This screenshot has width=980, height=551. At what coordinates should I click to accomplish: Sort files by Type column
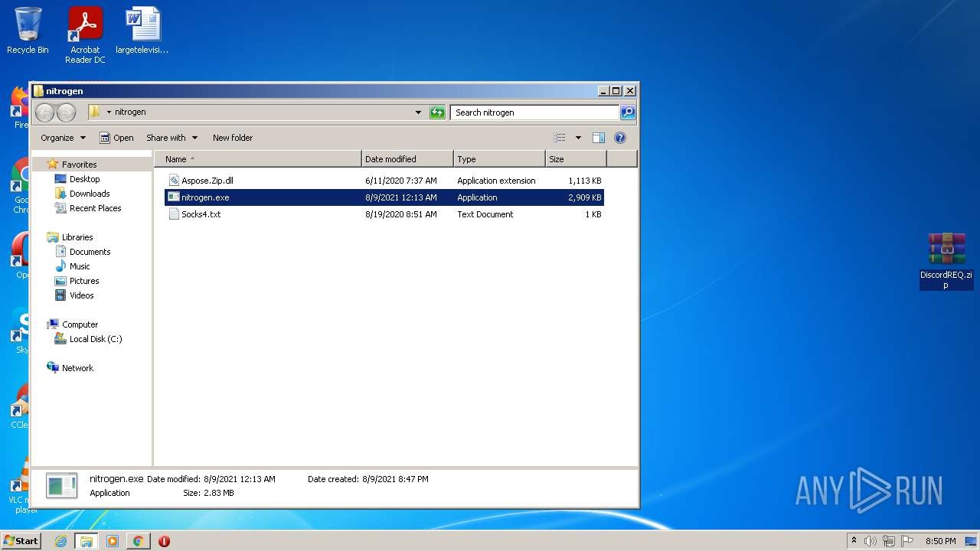tap(499, 159)
